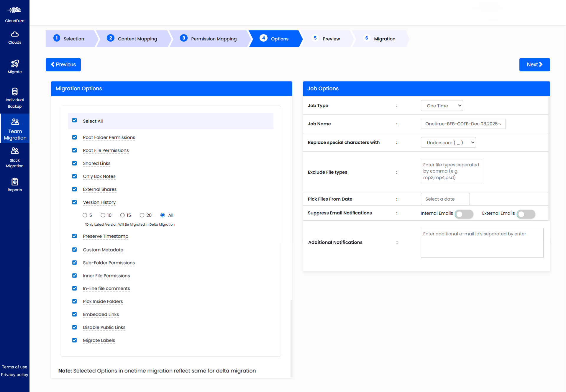
Task: Select the 10 versions radio button
Action: (x=103, y=215)
